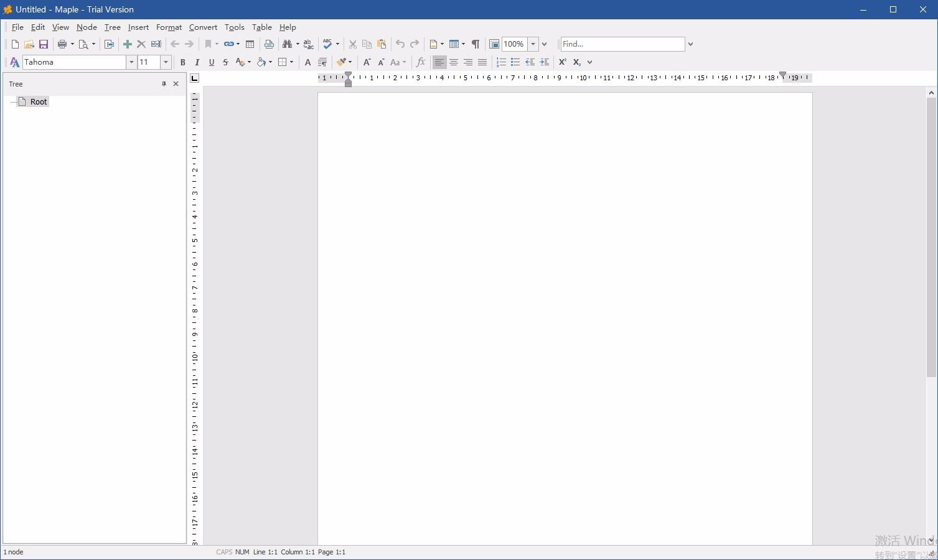This screenshot has width=938, height=560.
Task: Click the decrease font size icon
Action: [381, 62]
